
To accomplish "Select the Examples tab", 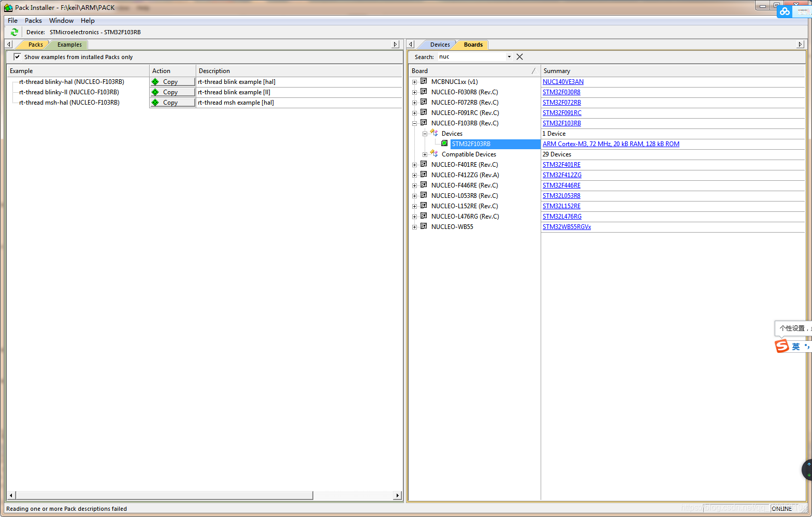I will [69, 45].
